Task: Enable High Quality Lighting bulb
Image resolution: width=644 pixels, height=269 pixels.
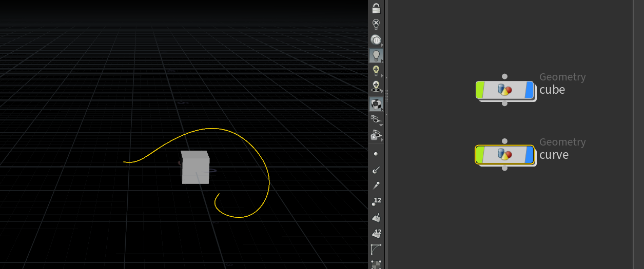Action: pos(376,71)
